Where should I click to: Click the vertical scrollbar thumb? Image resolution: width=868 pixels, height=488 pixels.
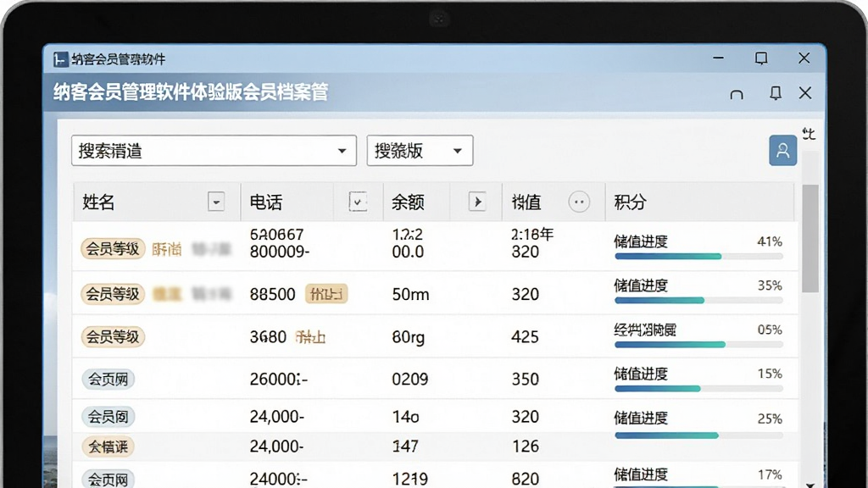(810, 238)
